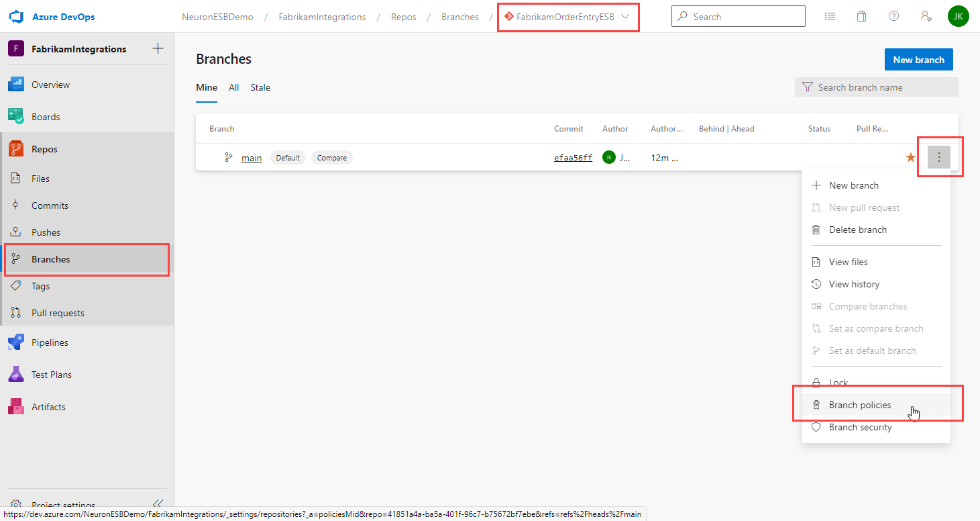This screenshot has width=980, height=521.
Task: Click the Status column header
Action: (x=820, y=129)
